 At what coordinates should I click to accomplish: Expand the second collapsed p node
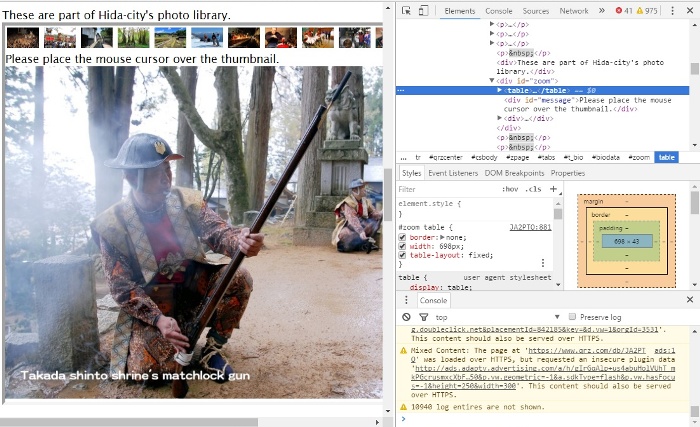click(492, 33)
